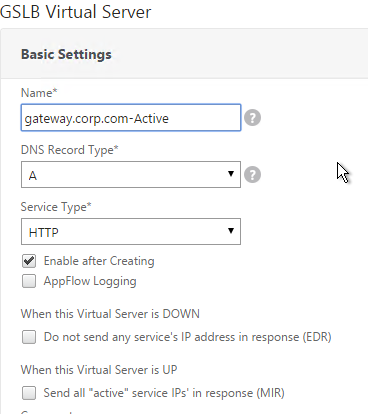Screen dimensions: 368x414
Task: Click the GSLB Virtual Server page title
Action: point(75,12)
